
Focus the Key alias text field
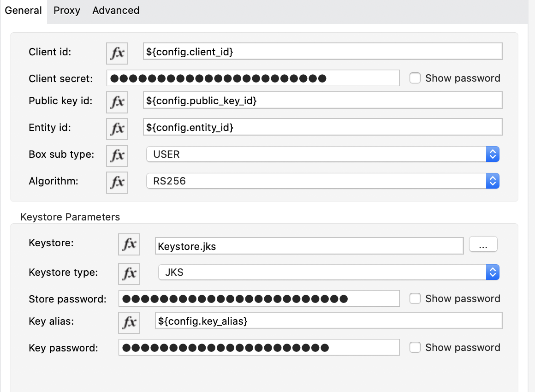[328, 321]
